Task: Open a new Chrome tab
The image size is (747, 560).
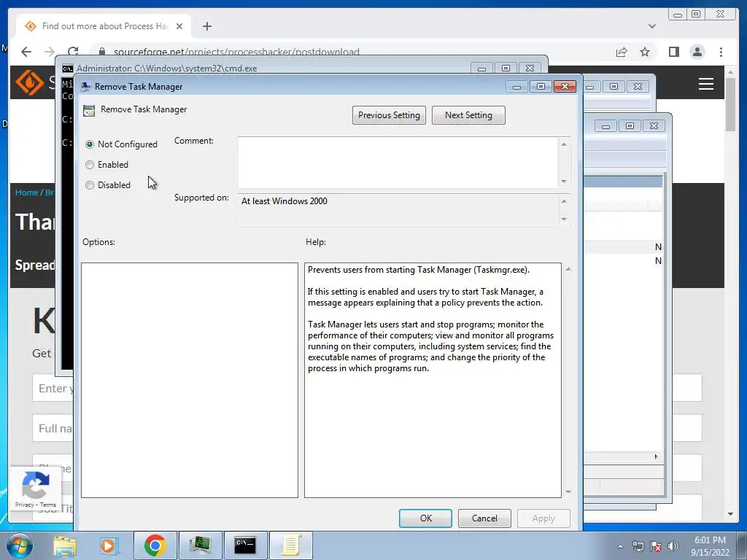Action: [206, 26]
